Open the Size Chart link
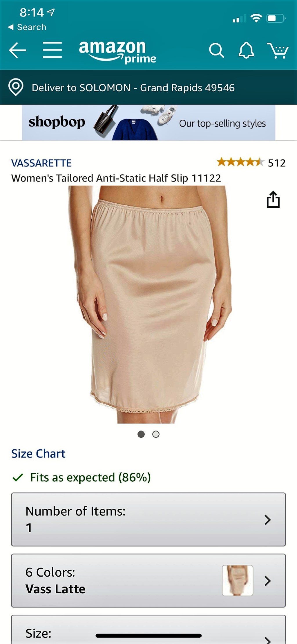The width and height of the screenshot is (297, 644). pos(38,453)
